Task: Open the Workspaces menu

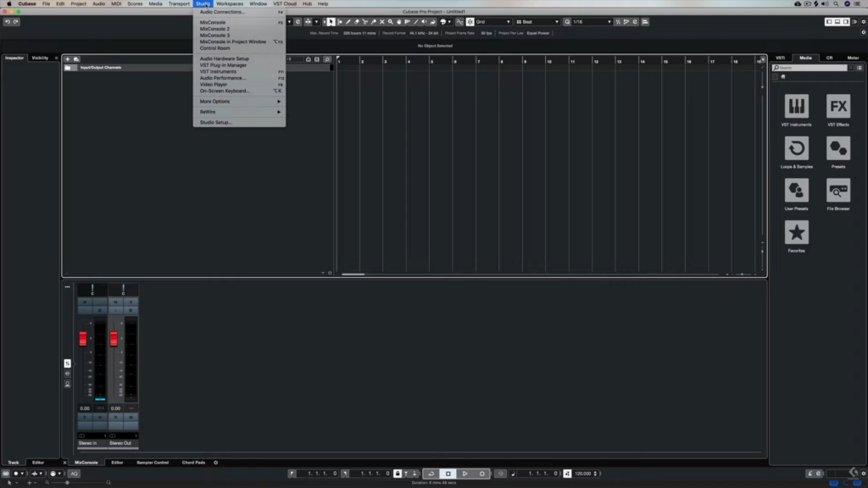Action: click(x=229, y=4)
